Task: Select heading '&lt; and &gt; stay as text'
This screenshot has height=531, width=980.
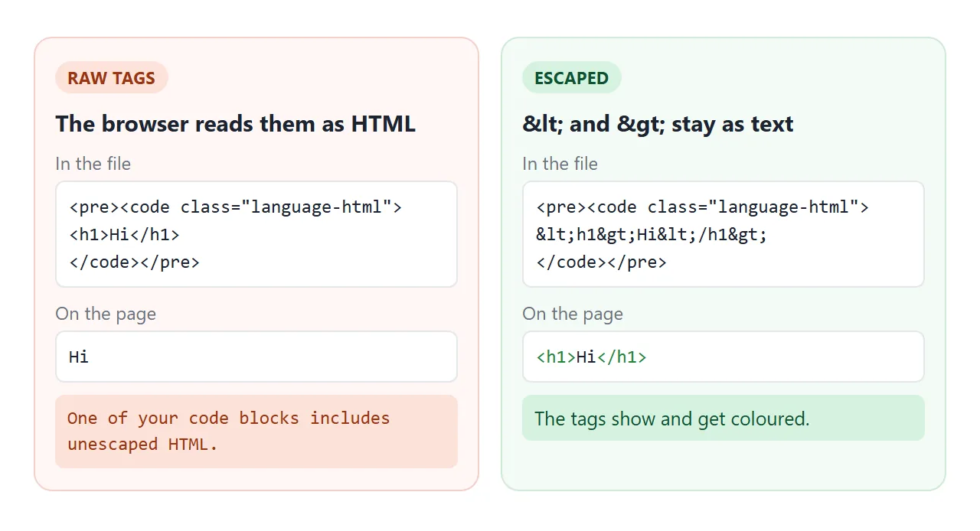Action: tap(658, 124)
